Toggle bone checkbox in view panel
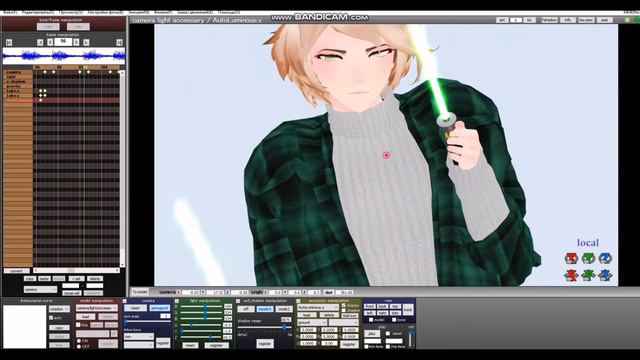Viewport: 640px width, 360px height. coord(394,320)
